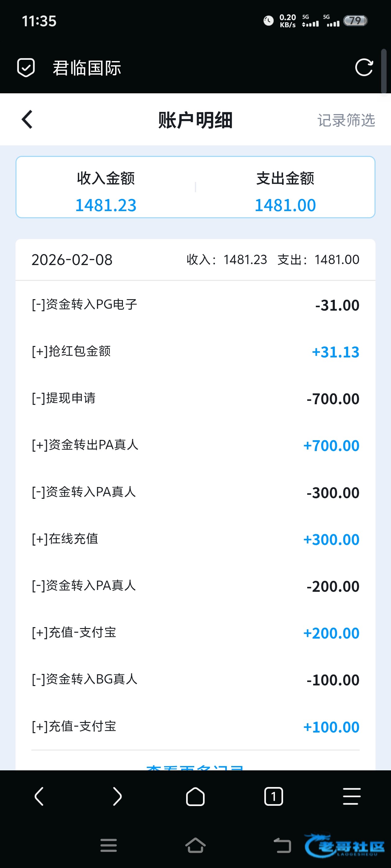The width and height of the screenshot is (391, 868).
Task: Tap browser forward arrow in bottom toolbar
Action: [x=117, y=797]
